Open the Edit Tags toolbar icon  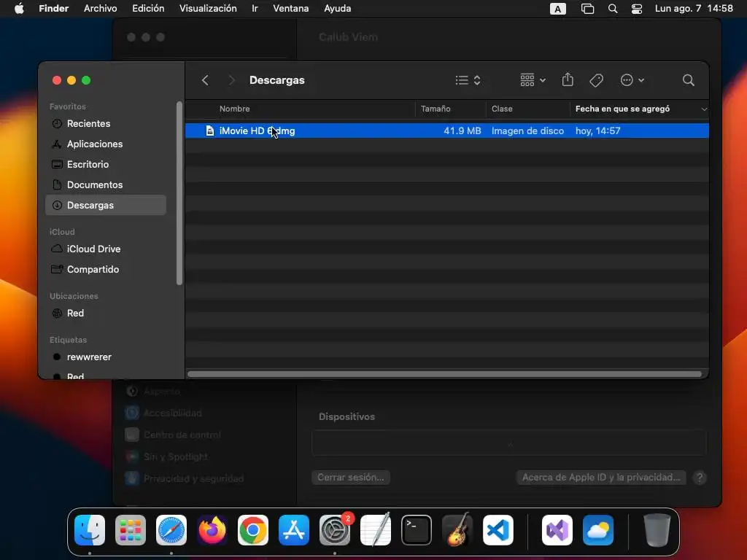pyautogui.click(x=597, y=80)
